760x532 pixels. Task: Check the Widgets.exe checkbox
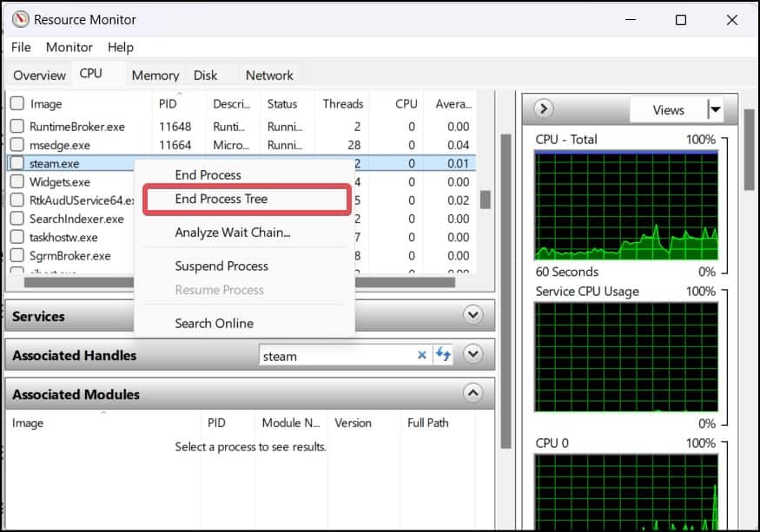[17, 181]
